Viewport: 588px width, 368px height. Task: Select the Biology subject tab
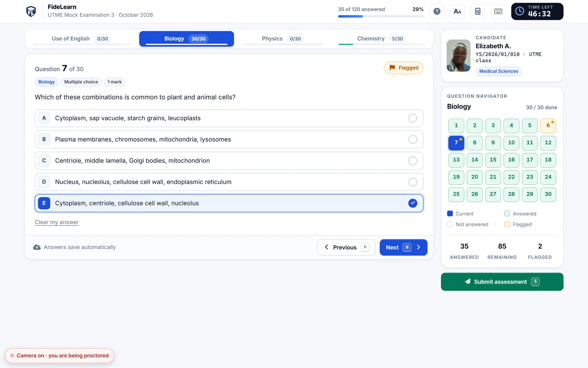tap(186, 39)
